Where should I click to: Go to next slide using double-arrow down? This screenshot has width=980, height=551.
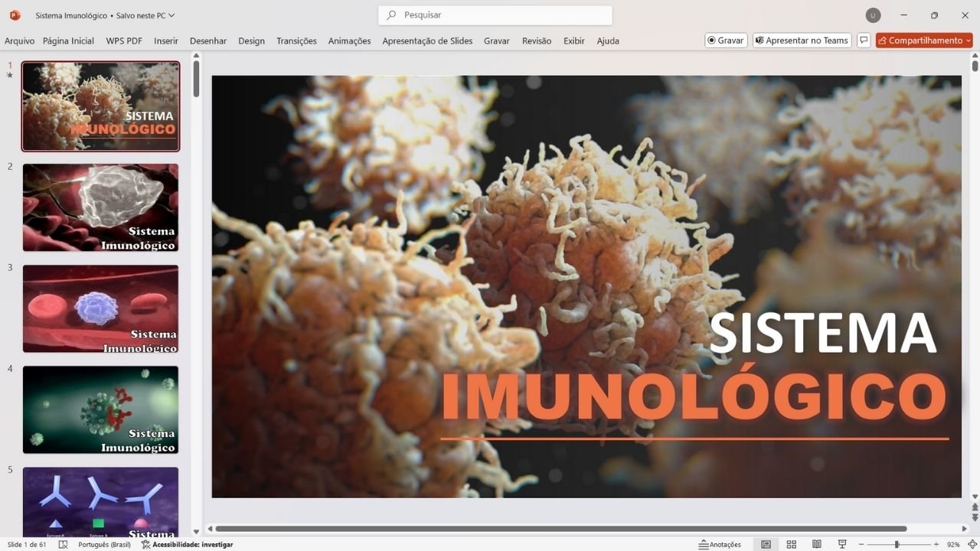(975, 517)
